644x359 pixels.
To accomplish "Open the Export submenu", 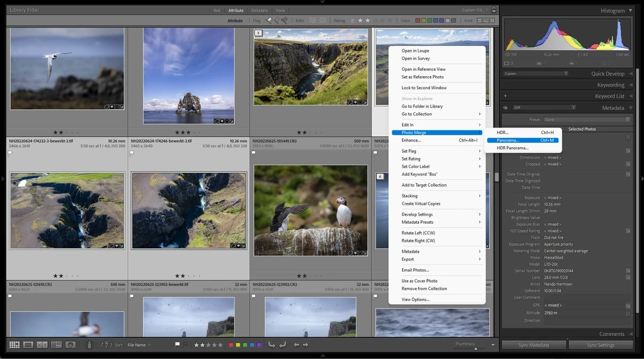I will (437, 259).
